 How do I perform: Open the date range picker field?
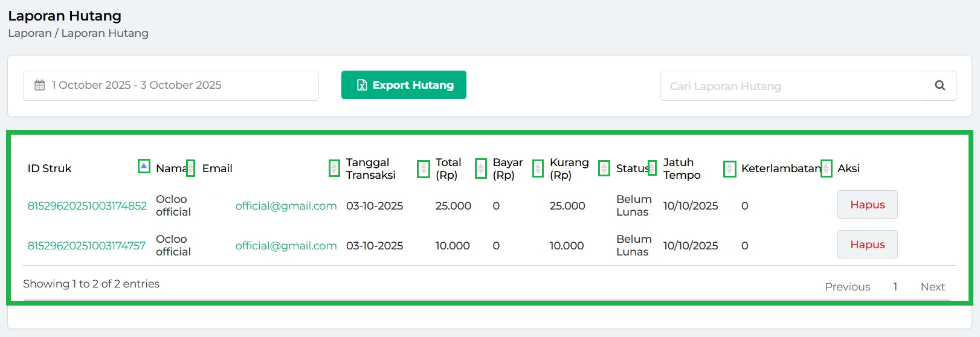[x=171, y=86]
